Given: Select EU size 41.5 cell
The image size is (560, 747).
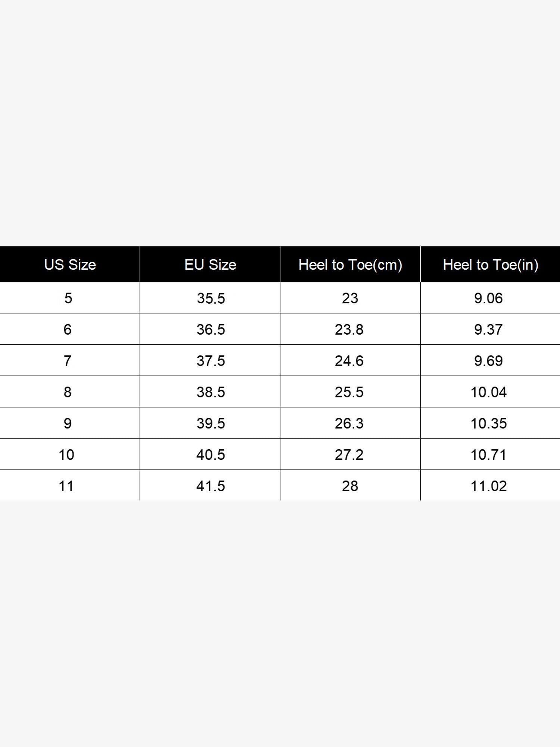Looking at the screenshot, I should coord(210,486).
